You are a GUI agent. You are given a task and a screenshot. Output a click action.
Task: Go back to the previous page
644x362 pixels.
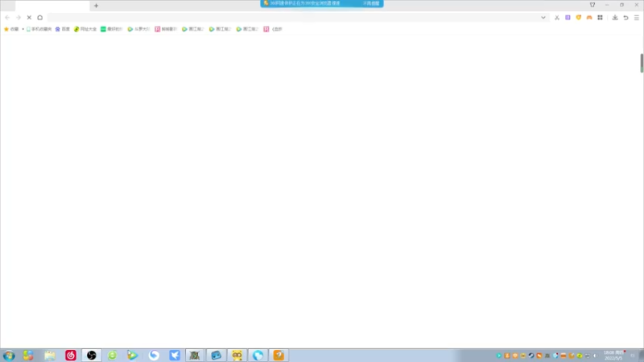pos(7,18)
